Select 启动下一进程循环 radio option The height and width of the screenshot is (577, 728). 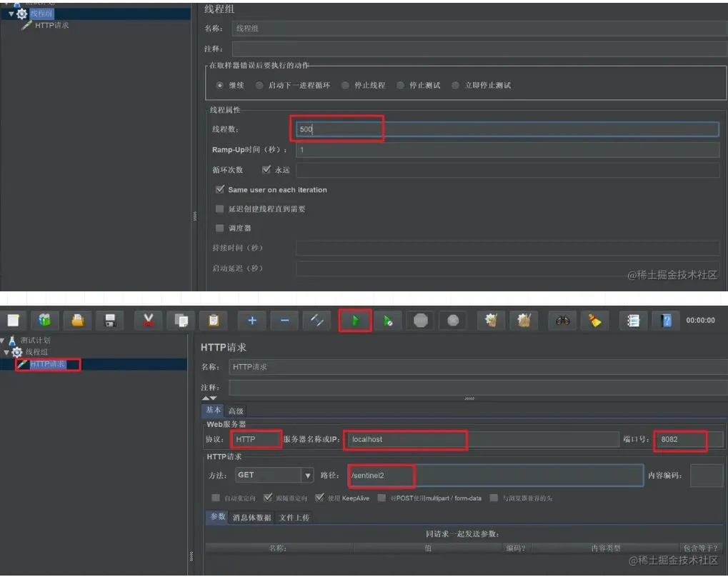(259, 86)
